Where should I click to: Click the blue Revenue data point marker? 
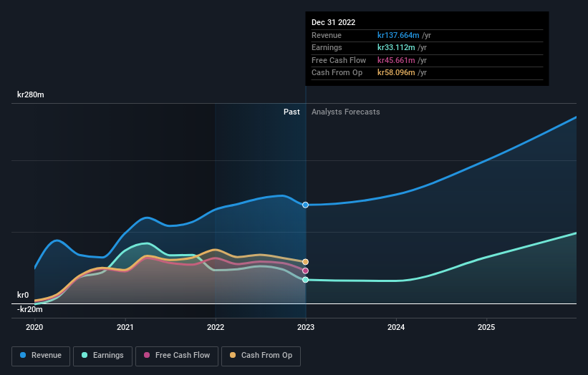pos(306,205)
